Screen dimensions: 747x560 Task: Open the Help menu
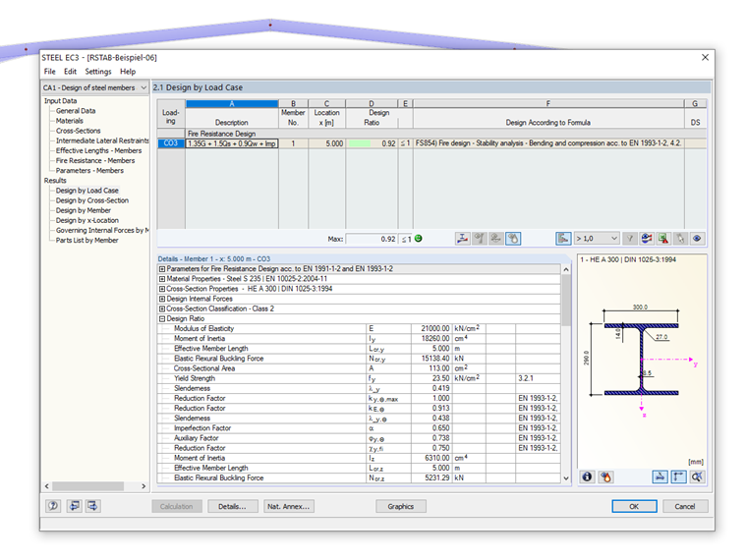pyautogui.click(x=128, y=72)
